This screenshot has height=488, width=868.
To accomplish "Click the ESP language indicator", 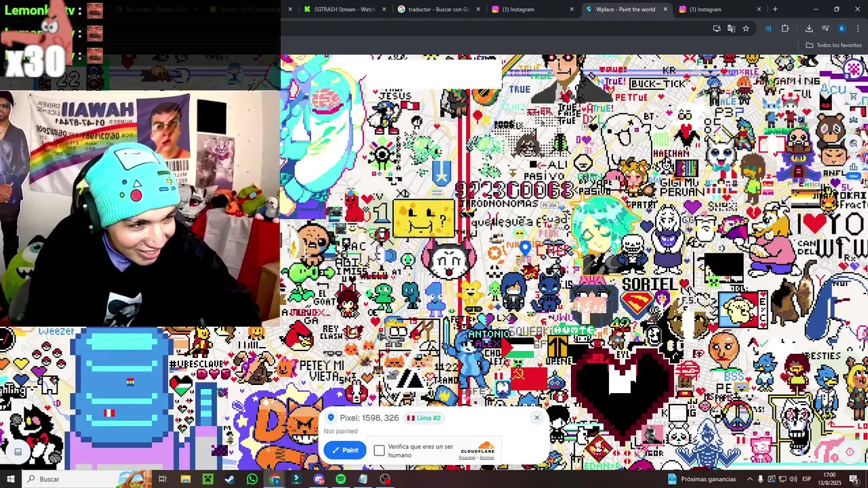I will click(806, 479).
